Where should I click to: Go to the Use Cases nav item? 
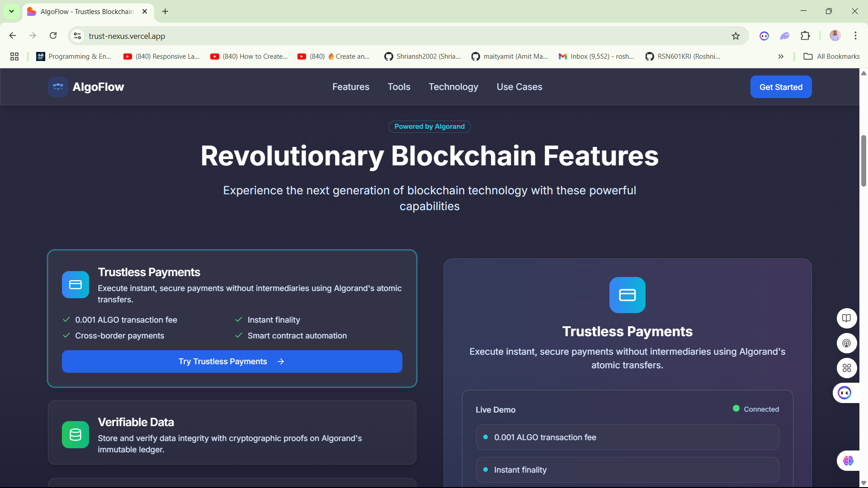519,87
